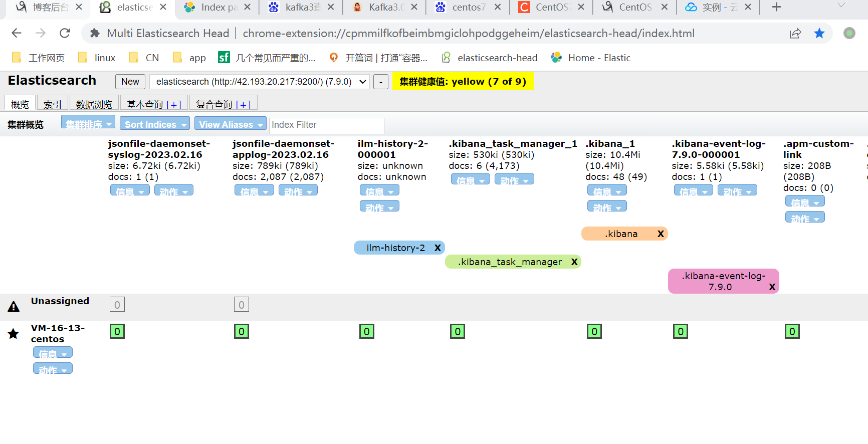The image size is (868, 444).
Task: Open the 概览 tab
Action: (x=20, y=104)
